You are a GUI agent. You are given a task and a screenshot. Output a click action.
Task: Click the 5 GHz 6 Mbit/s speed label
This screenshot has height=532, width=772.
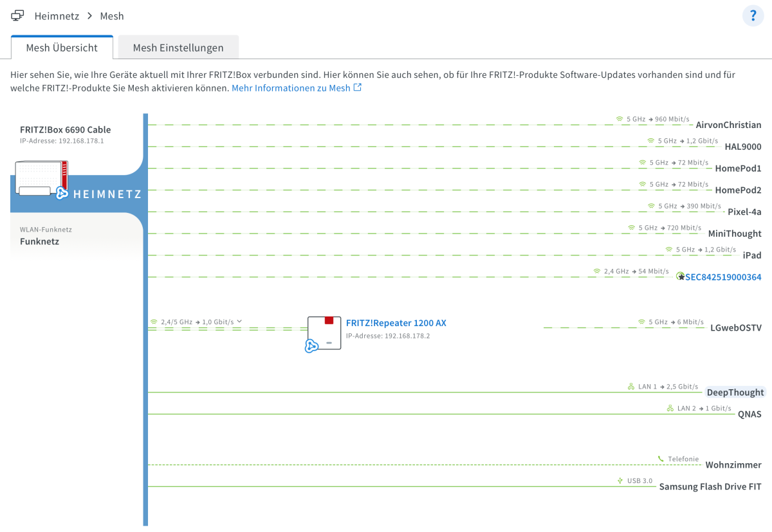pyautogui.click(x=677, y=322)
